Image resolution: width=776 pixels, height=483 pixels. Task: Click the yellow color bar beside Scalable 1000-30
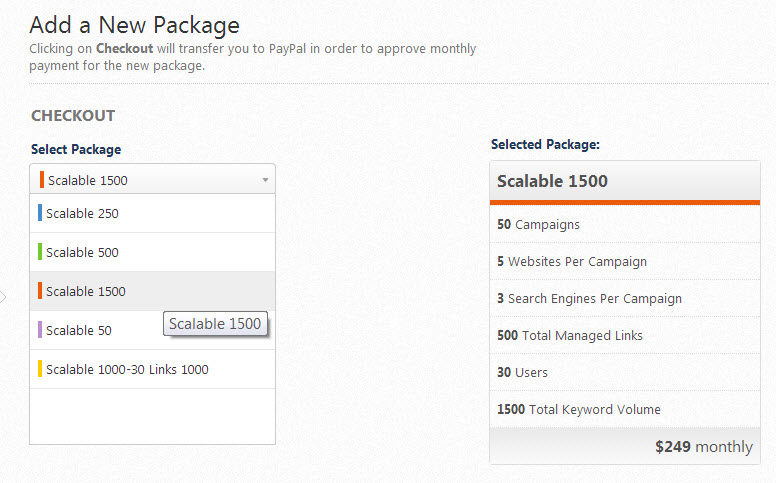click(40, 369)
